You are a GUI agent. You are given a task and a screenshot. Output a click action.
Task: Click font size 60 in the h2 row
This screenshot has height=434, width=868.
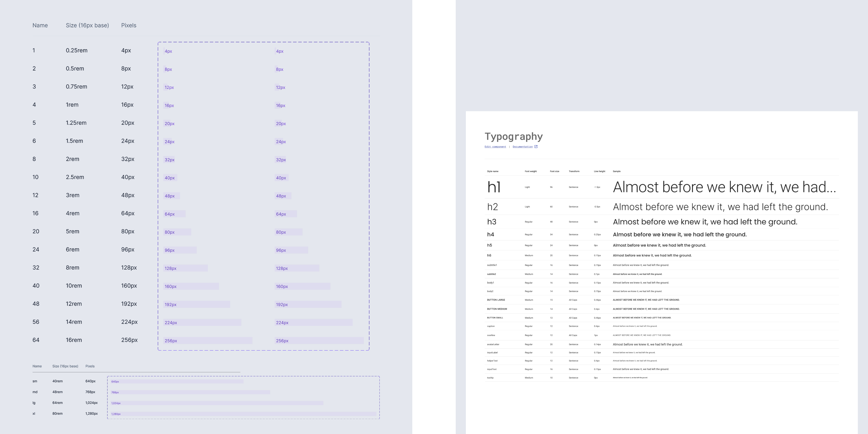pos(551,207)
